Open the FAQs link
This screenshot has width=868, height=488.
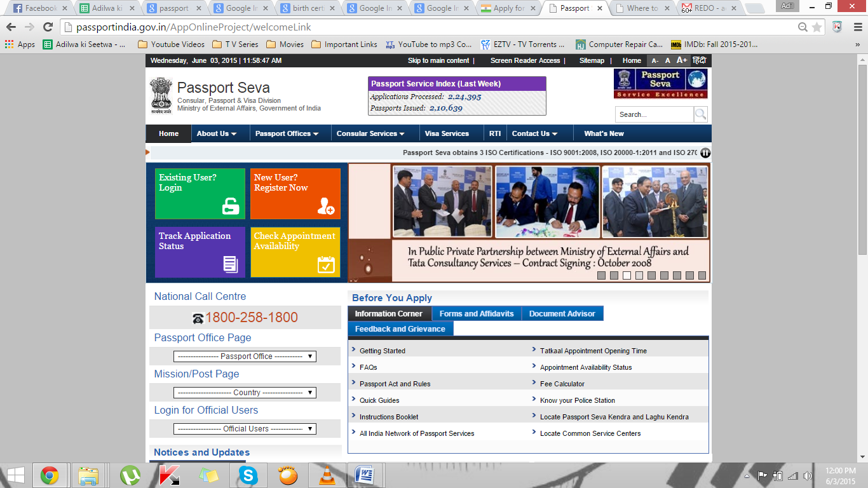(x=369, y=367)
